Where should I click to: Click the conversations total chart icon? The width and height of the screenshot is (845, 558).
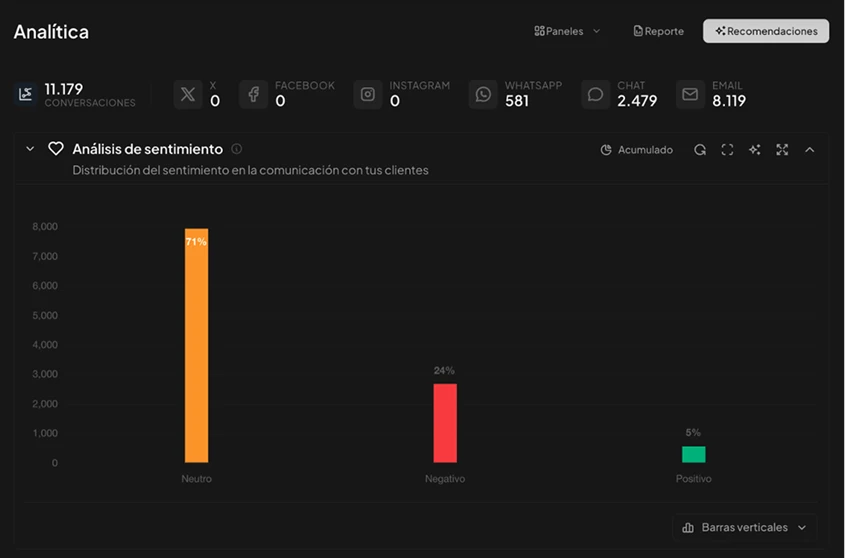tap(26, 94)
